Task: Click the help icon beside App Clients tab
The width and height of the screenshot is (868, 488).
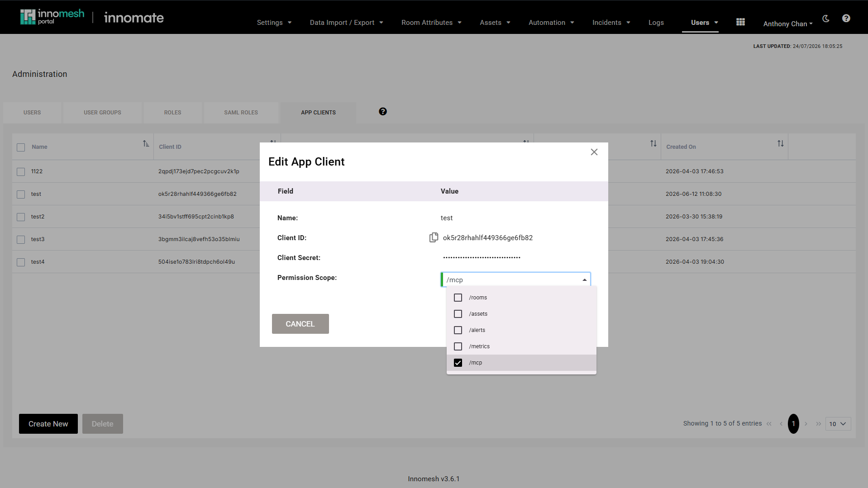Action: pyautogui.click(x=383, y=112)
